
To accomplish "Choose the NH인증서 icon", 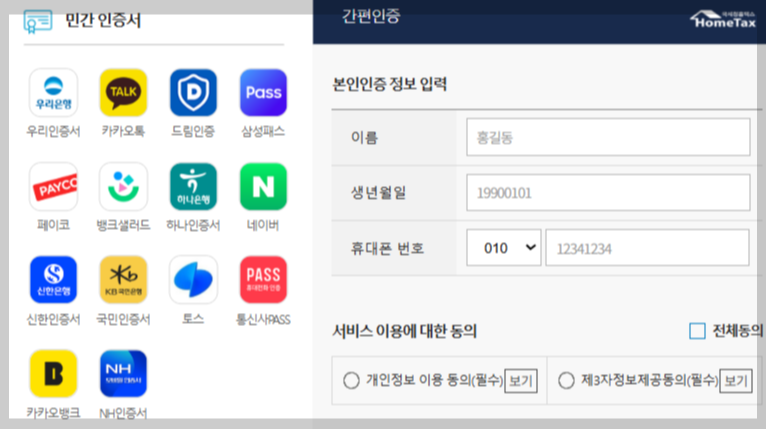I will (123, 374).
